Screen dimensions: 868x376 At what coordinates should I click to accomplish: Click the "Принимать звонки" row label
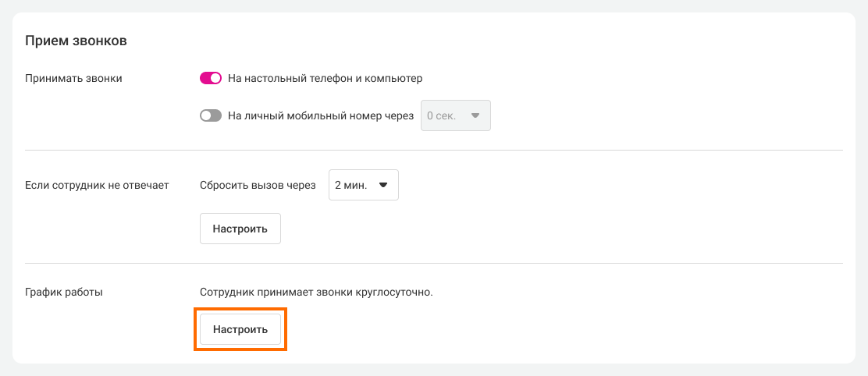73,78
